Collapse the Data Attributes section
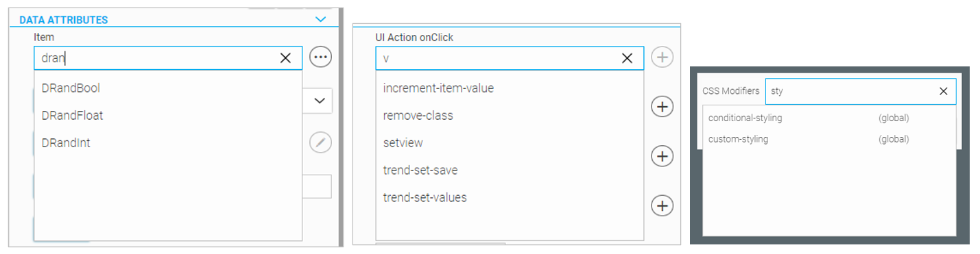The image size is (980, 254). pos(320,20)
